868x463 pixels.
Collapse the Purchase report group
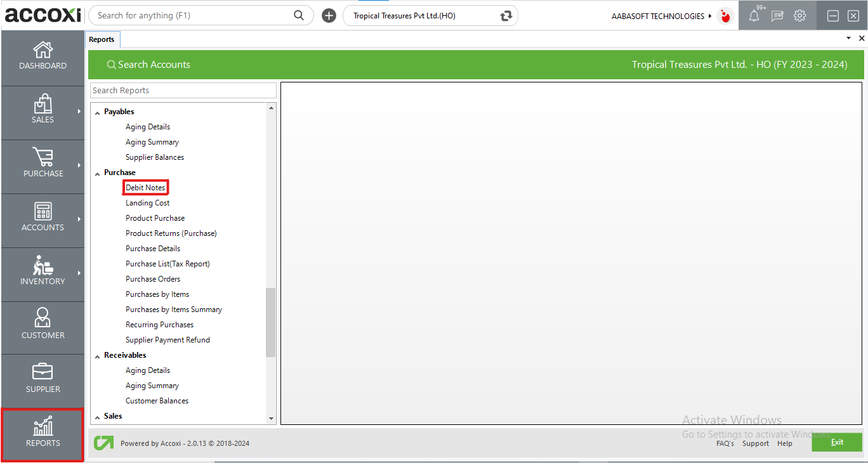point(98,173)
